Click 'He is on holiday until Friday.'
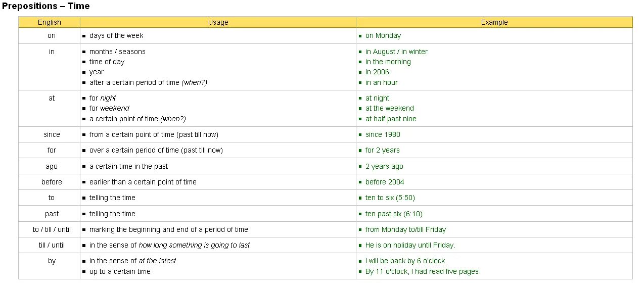Image resolution: width=644 pixels, height=290 pixels. point(410,246)
